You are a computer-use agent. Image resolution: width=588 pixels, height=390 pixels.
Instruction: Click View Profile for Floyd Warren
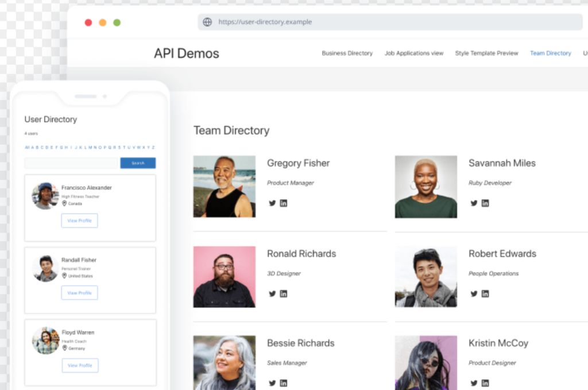click(x=79, y=365)
